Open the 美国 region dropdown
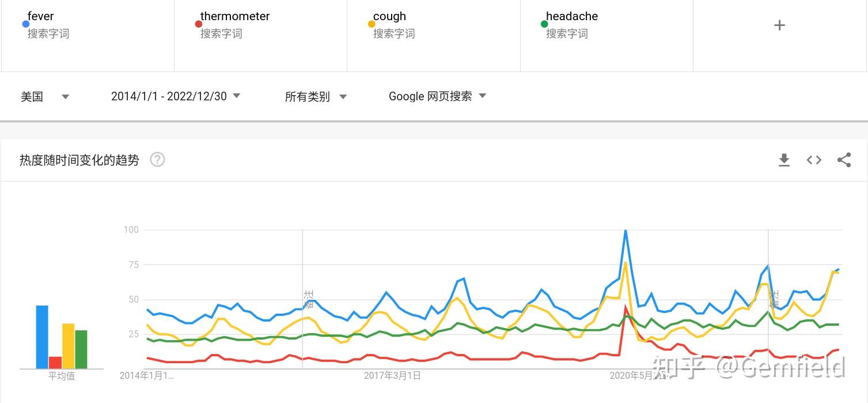This screenshot has width=868, height=403. tap(45, 96)
